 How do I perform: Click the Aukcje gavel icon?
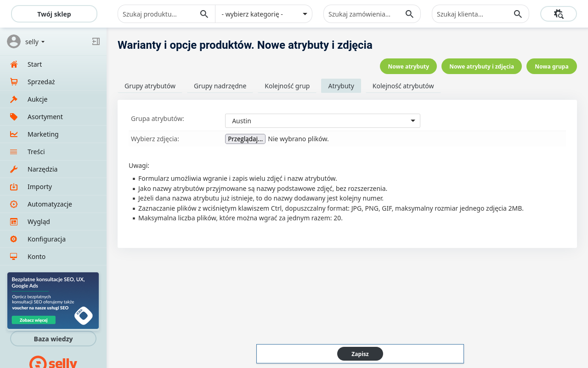pyautogui.click(x=14, y=99)
